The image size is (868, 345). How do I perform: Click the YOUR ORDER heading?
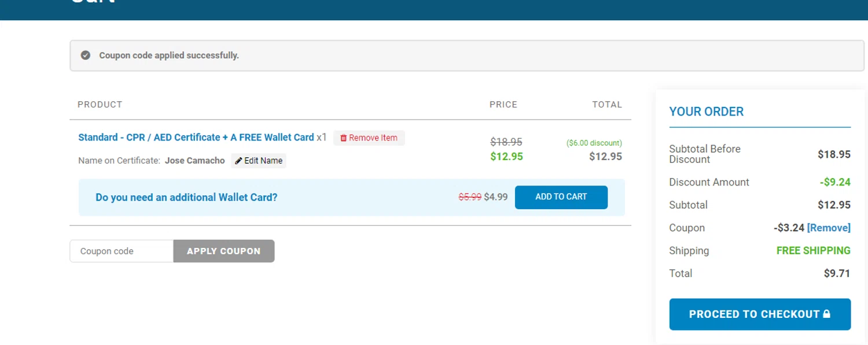pyautogui.click(x=706, y=112)
